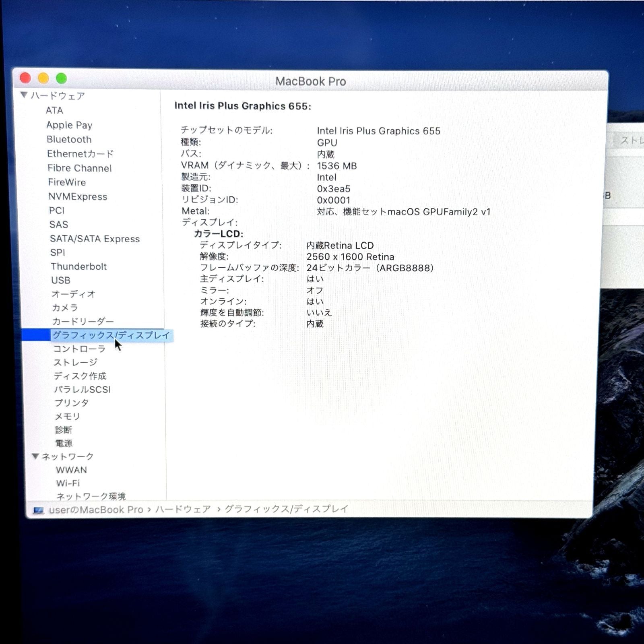The image size is (644, 644).
Task: Click the カラーLCD display heading
Action: [219, 234]
